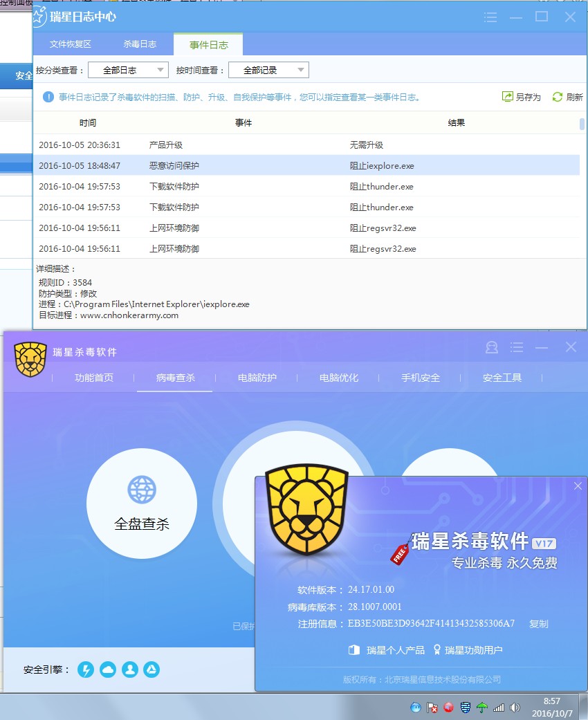Sort by the 结果 column header
The width and height of the screenshot is (588, 720).
click(x=456, y=122)
